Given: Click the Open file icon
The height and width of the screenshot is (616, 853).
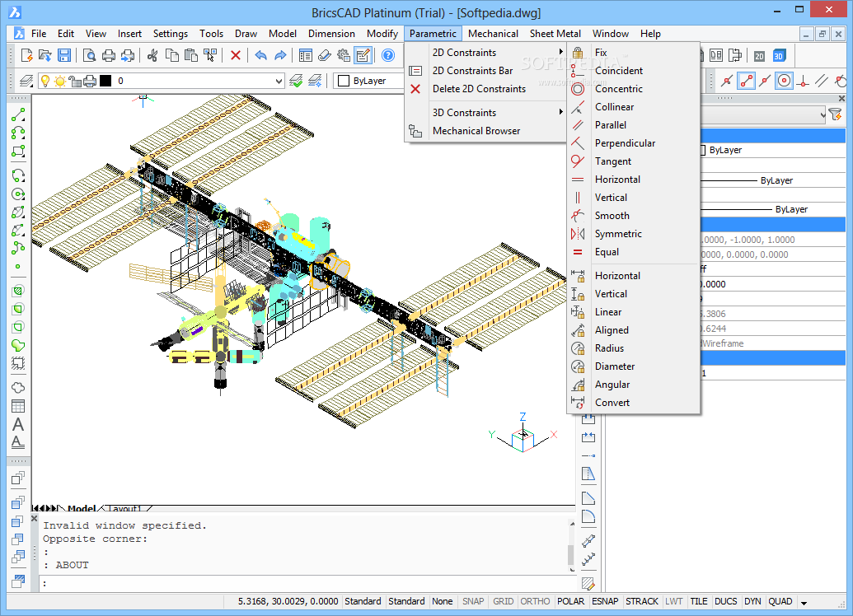Looking at the screenshot, I should click(x=45, y=55).
